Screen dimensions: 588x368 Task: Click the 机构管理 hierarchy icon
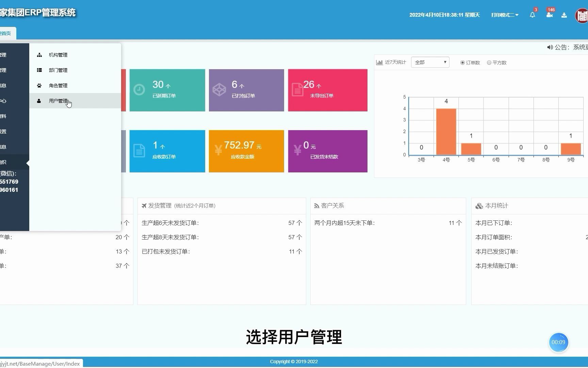39,55
